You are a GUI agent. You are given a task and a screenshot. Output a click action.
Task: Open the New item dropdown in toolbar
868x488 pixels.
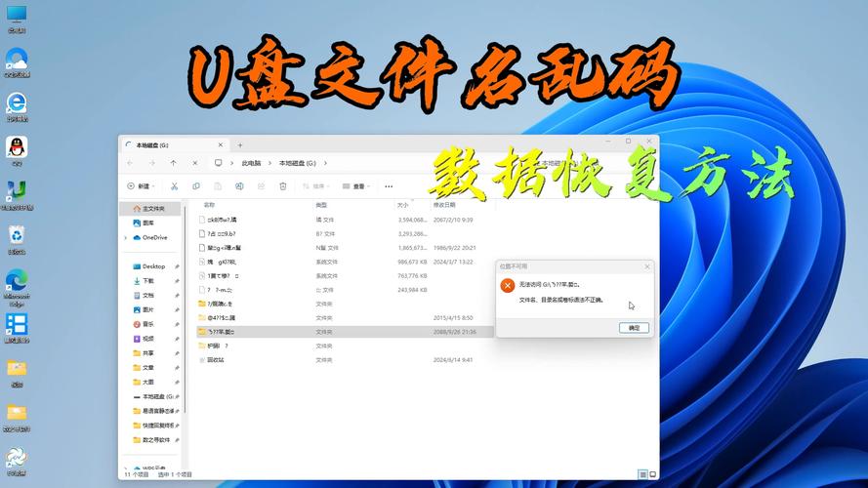142,186
